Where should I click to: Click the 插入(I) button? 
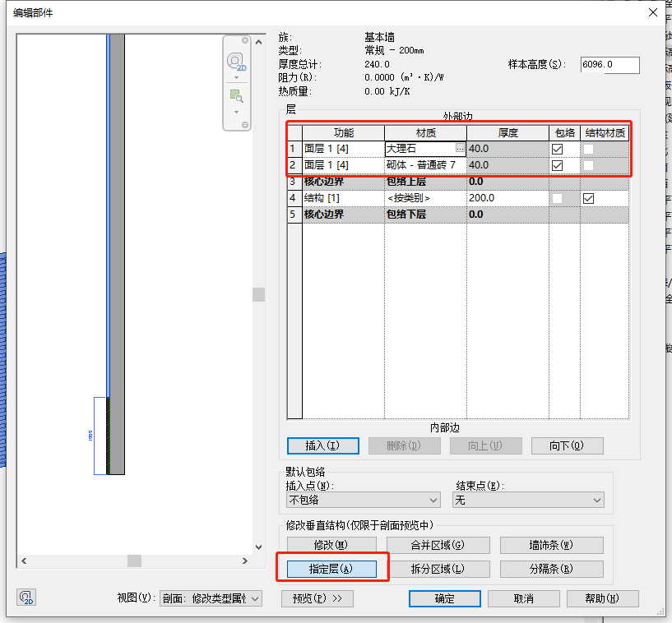[x=322, y=445]
